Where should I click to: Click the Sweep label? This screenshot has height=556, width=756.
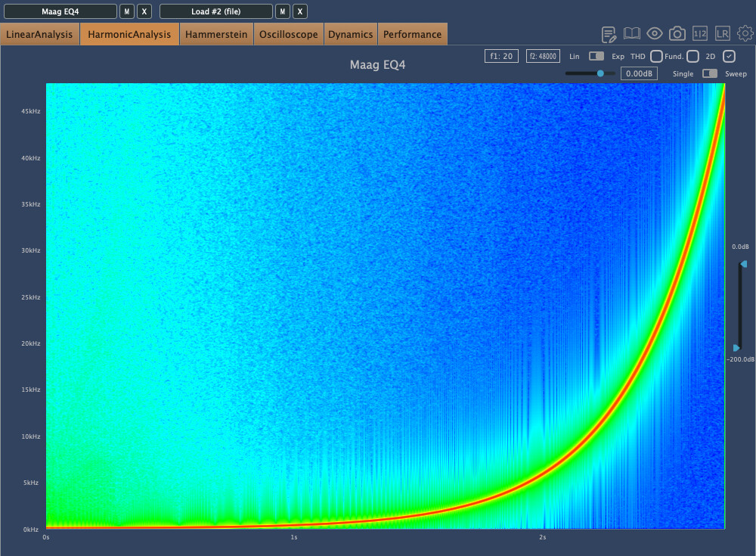(736, 74)
